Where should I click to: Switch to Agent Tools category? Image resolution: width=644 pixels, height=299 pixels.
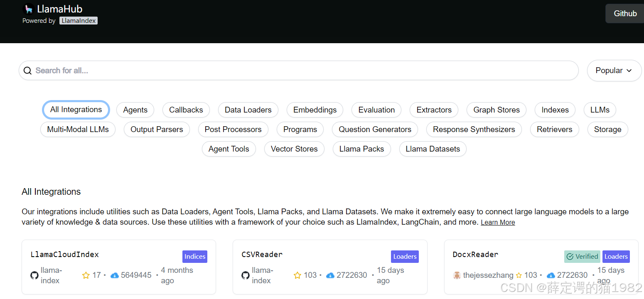229,149
